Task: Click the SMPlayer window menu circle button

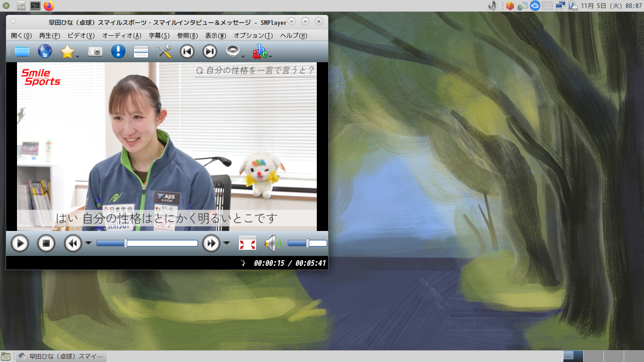Action: click(13, 21)
